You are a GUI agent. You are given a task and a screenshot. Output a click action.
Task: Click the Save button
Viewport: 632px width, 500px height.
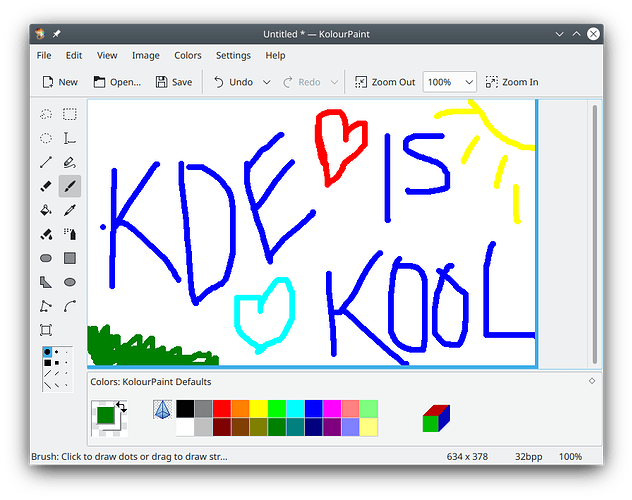174,82
